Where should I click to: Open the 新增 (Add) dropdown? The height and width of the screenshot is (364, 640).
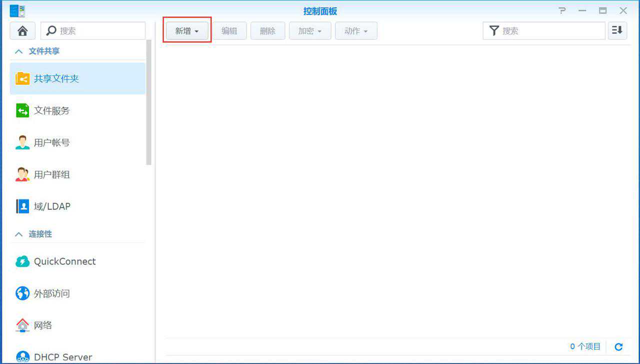[x=187, y=31]
